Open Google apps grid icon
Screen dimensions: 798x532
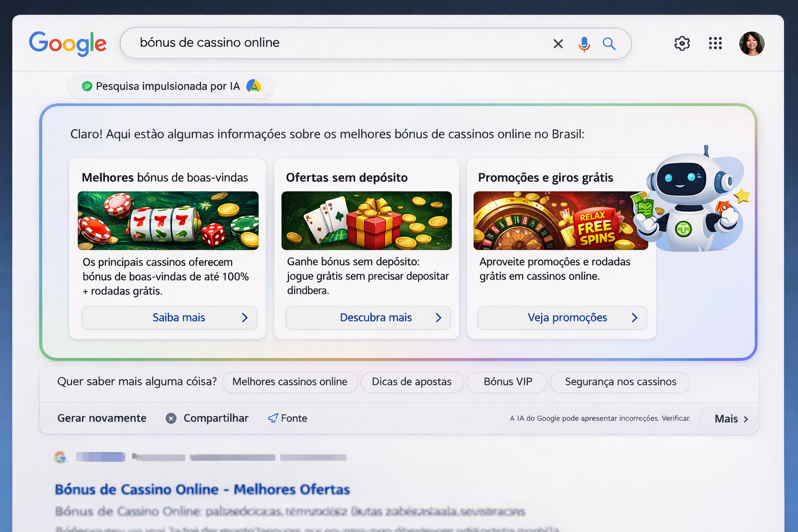click(x=715, y=43)
